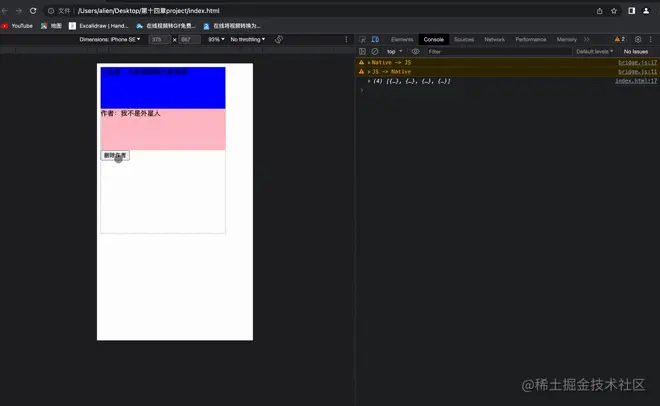The width and height of the screenshot is (660, 406).
Task: Bookmark this page with the star
Action: 614,11
